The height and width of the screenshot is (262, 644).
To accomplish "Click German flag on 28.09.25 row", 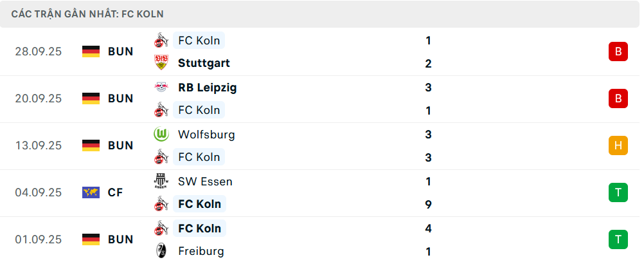I will tap(91, 51).
